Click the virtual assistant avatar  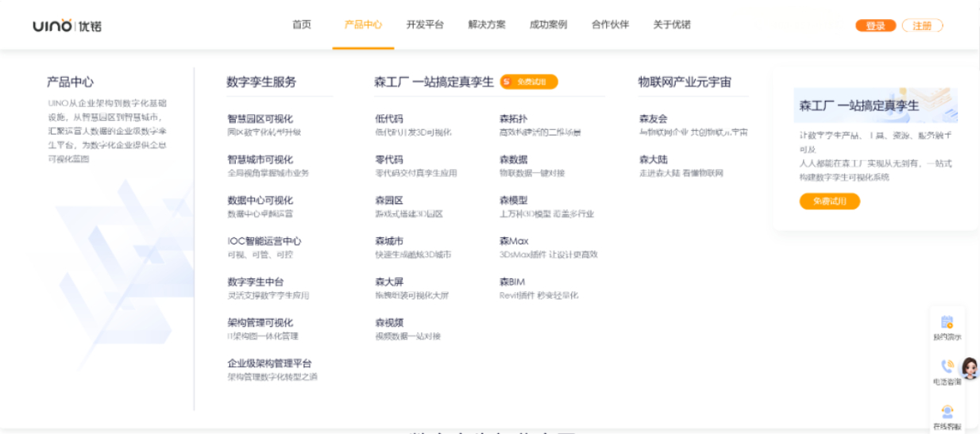pos(970,368)
